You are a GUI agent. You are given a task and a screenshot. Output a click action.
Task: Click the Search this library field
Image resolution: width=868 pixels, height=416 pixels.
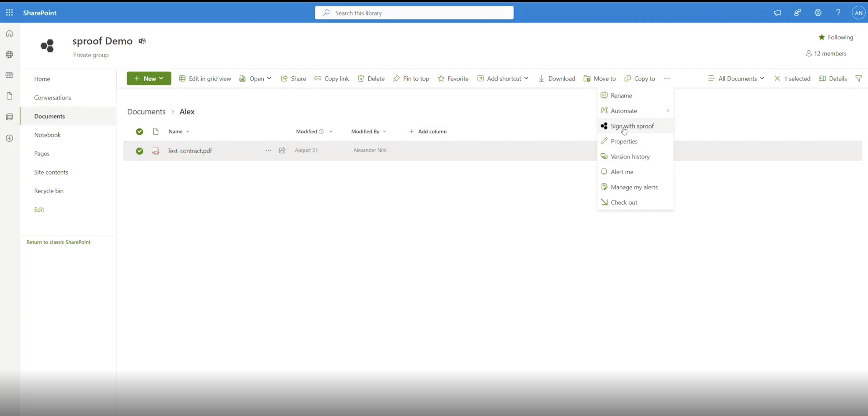(x=414, y=13)
